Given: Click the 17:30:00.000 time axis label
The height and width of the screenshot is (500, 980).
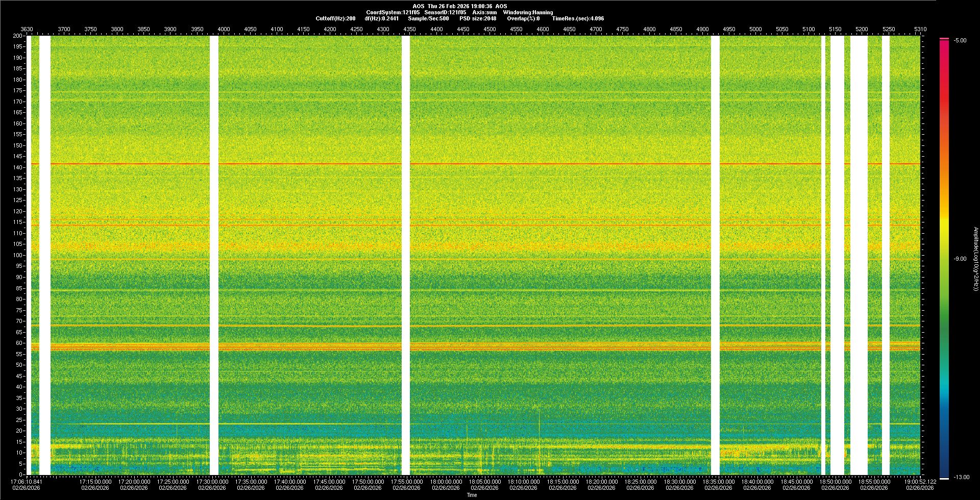Looking at the screenshot, I should click(x=212, y=482).
